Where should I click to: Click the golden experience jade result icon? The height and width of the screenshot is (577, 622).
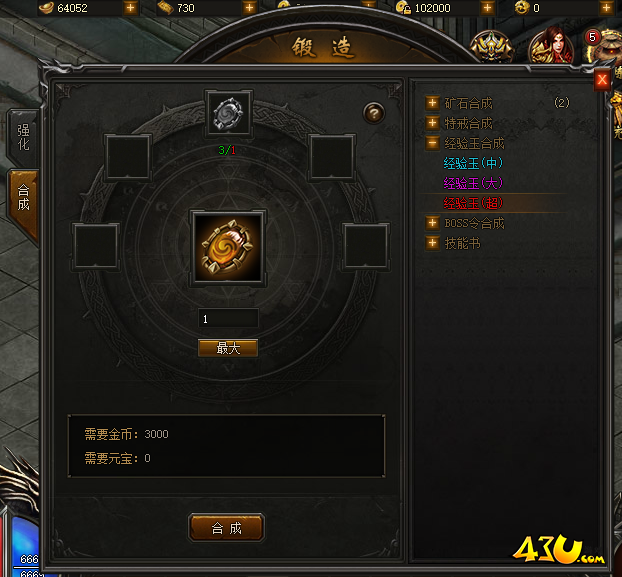click(x=228, y=248)
